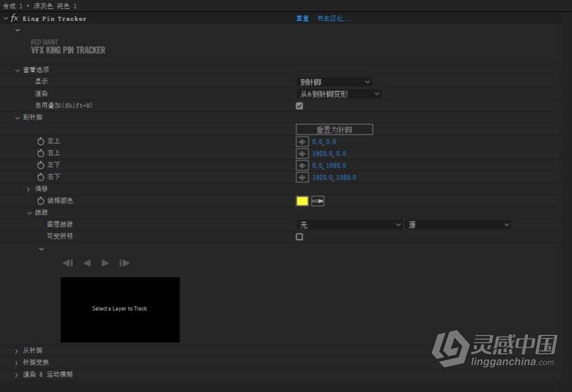Collapse the 查看选项 group
572x392 pixels.
tap(17, 70)
